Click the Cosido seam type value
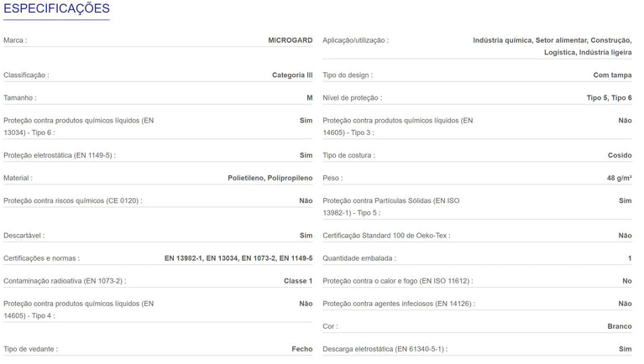644x364 pixels. click(619, 155)
